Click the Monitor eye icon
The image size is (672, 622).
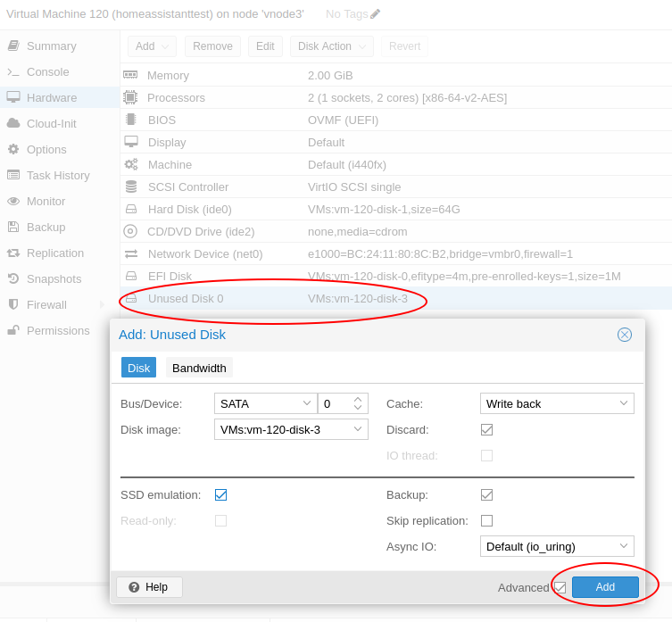pyautogui.click(x=13, y=201)
